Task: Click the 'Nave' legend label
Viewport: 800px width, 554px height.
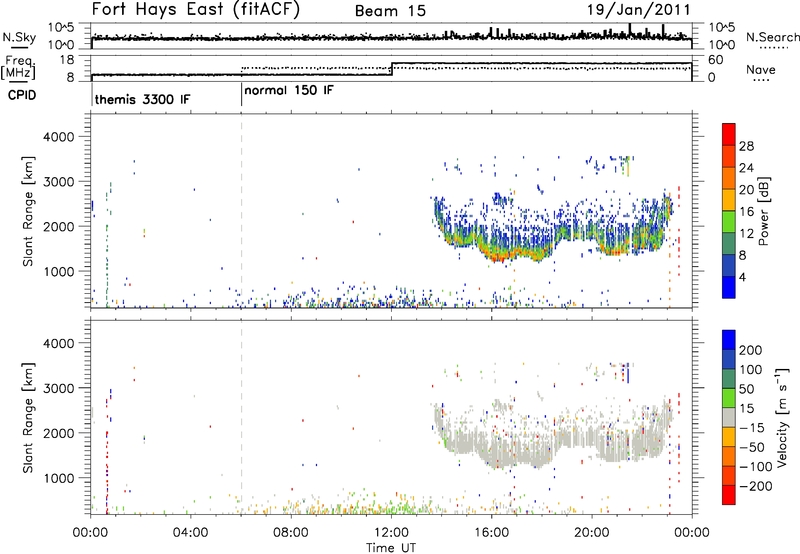Action: (x=760, y=69)
